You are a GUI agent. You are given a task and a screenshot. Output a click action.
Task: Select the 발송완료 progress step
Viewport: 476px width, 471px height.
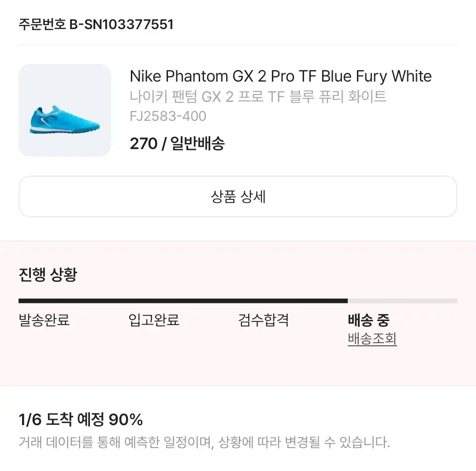pos(45,320)
